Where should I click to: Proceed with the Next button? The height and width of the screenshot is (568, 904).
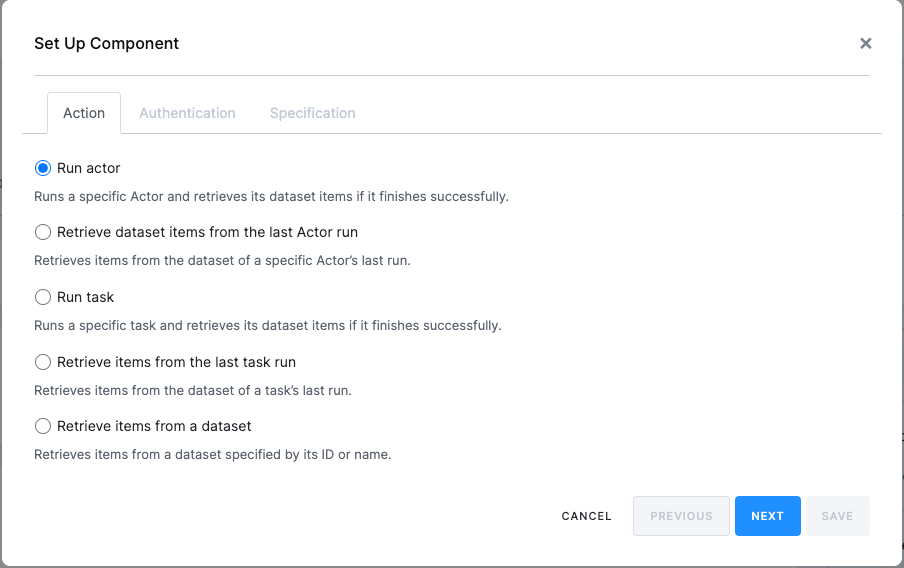(x=767, y=516)
